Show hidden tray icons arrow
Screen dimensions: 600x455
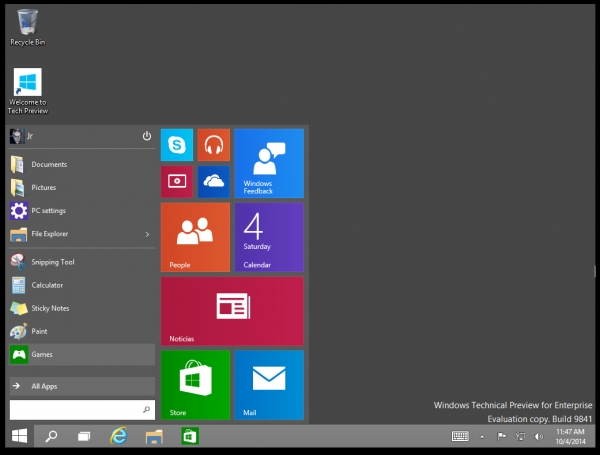point(482,437)
